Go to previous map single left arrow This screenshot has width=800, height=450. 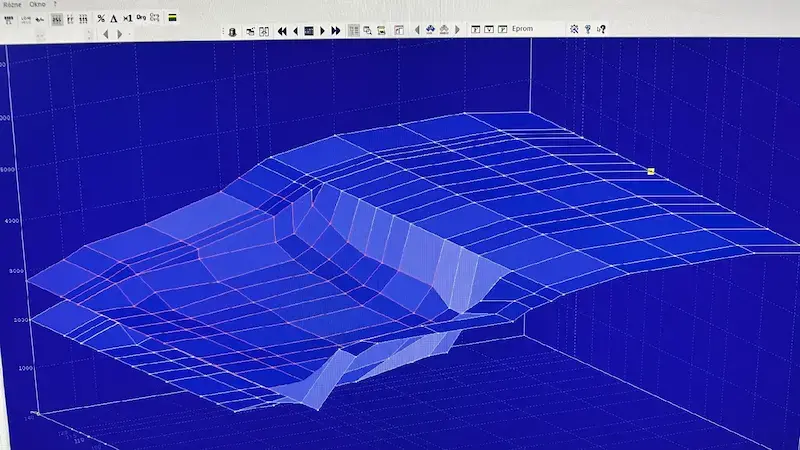coord(296,30)
